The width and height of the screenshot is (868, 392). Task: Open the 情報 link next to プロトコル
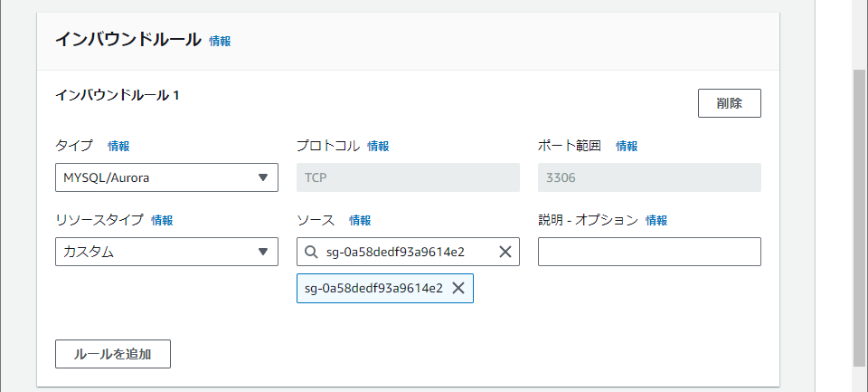(x=378, y=147)
